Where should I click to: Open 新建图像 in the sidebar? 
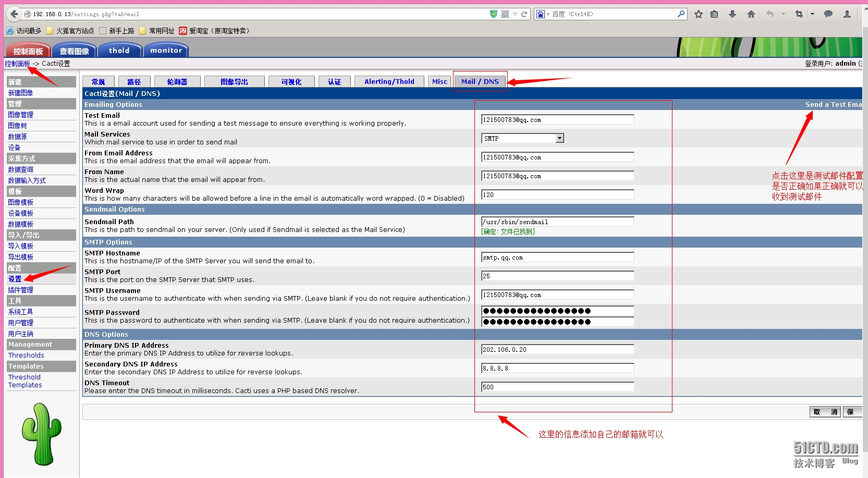[x=21, y=93]
